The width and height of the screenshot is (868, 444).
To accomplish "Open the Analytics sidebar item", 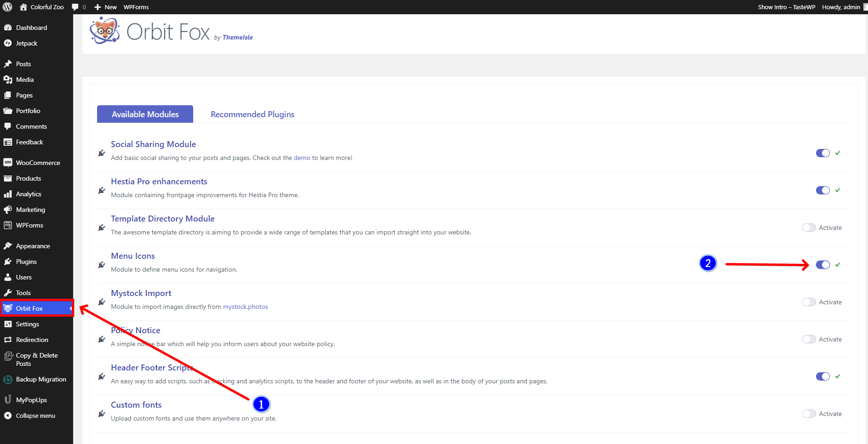I will pos(29,194).
